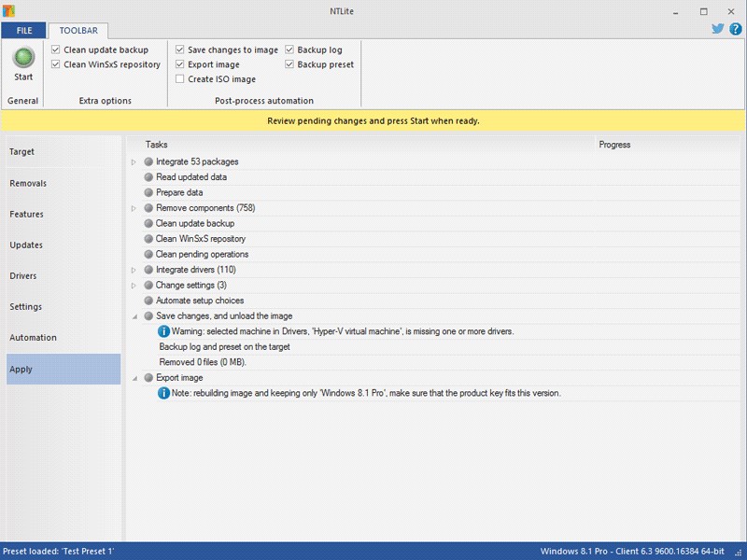Image resolution: width=747 pixels, height=560 pixels.
Task: Open the blue help question mark icon
Action: 735,29
